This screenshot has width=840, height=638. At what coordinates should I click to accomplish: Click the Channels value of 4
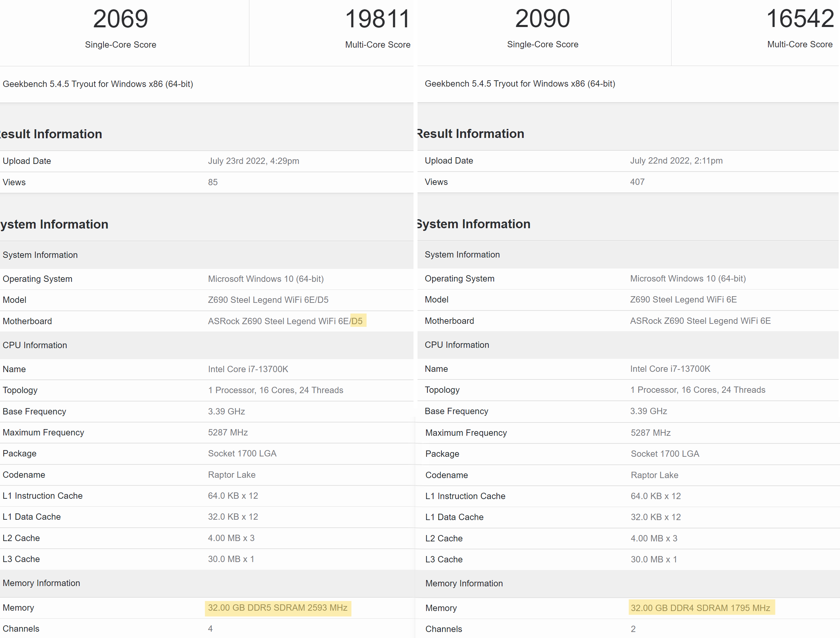point(210,628)
